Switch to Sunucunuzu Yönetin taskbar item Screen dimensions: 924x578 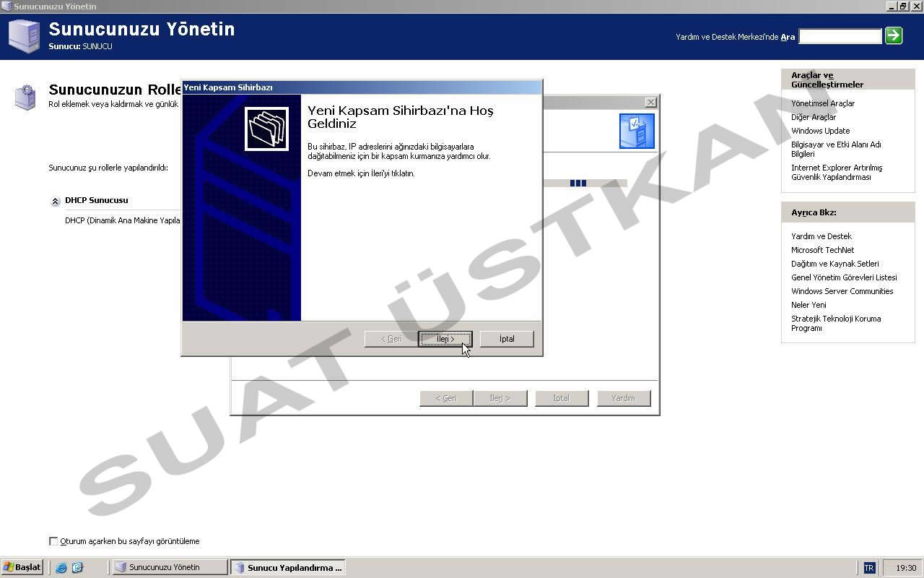pyautogui.click(x=170, y=567)
